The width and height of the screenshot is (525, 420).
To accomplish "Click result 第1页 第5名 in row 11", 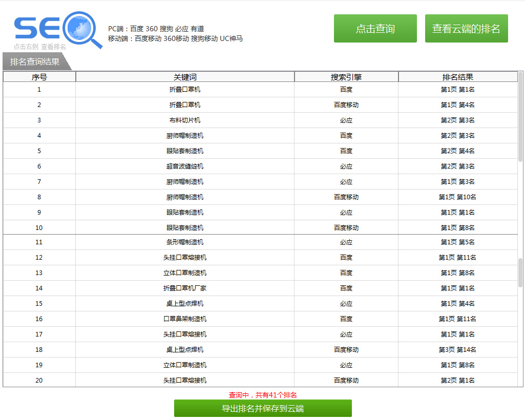I will (457, 242).
